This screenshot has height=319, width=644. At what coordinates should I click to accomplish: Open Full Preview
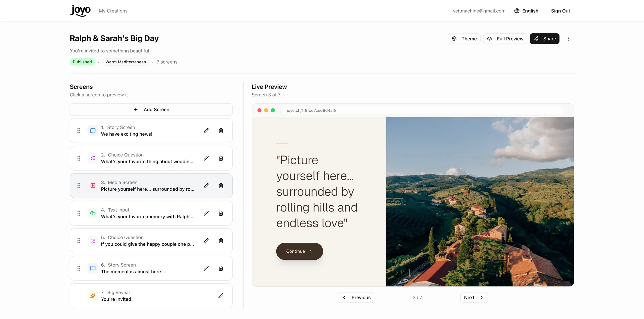pos(505,39)
